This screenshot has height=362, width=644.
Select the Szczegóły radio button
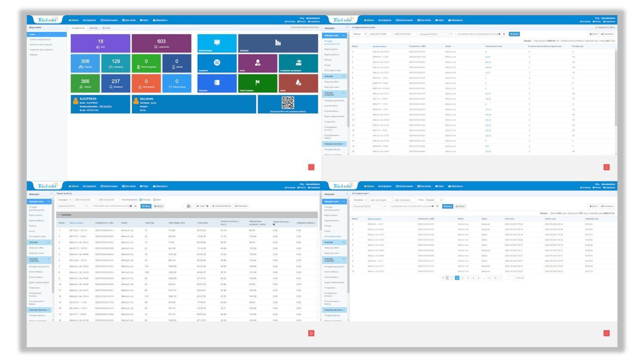coord(141,200)
